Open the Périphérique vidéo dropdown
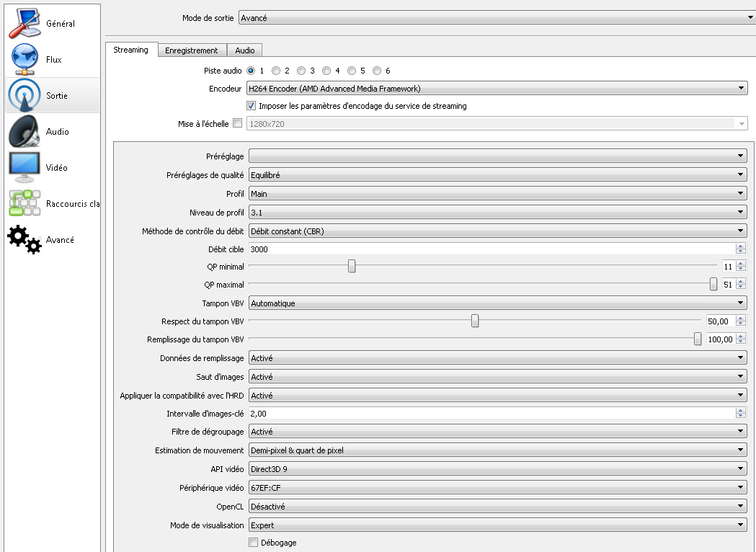The height and width of the screenshot is (552, 756). click(497, 487)
